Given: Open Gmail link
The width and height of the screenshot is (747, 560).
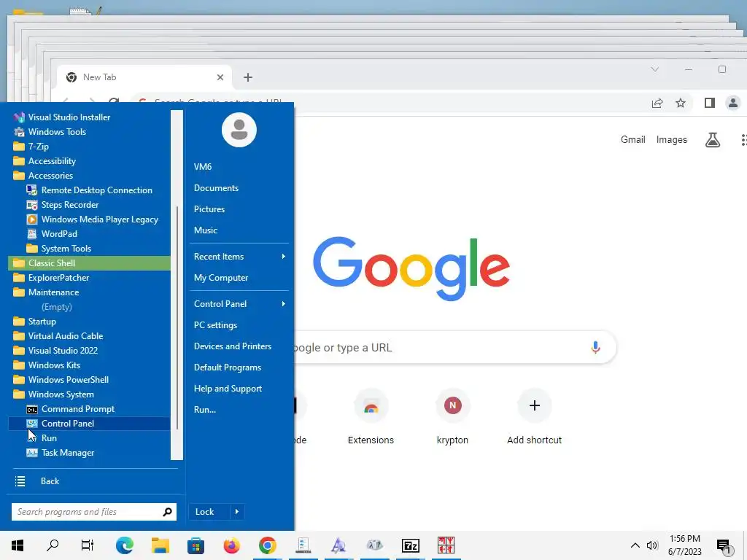Looking at the screenshot, I should pyautogui.click(x=632, y=139).
